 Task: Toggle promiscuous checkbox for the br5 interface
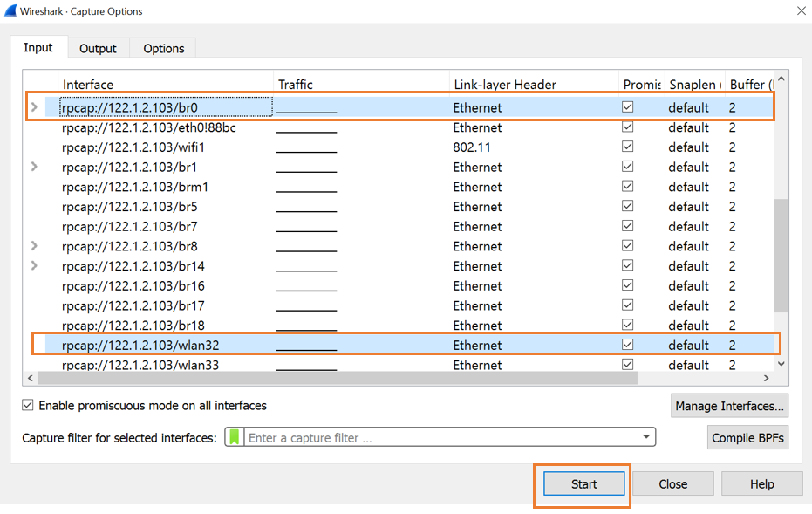pyautogui.click(x=628, y=206)
